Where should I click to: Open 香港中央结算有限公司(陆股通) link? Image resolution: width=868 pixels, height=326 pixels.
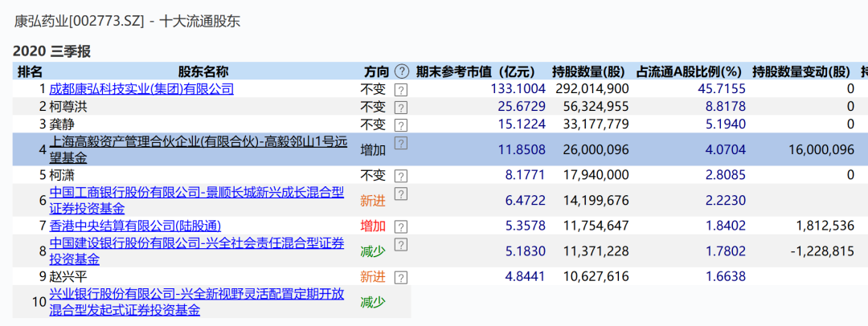(x=135, y=226)
